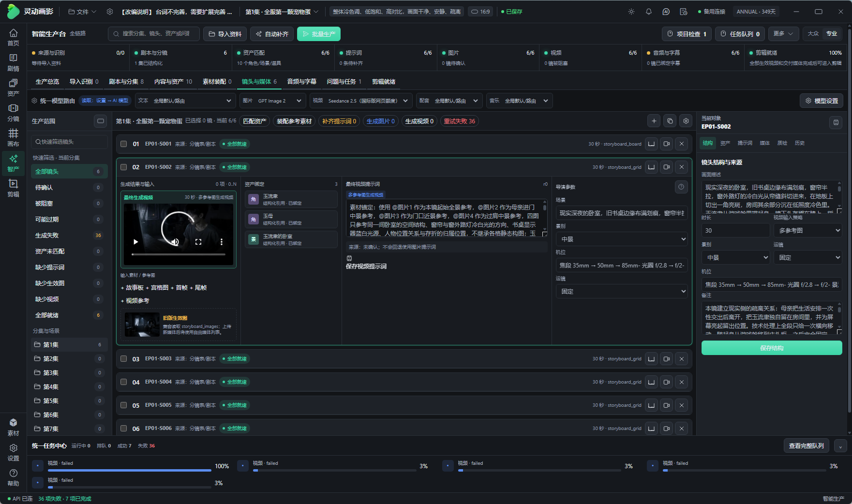The image size is (852, 504).
Task: Click the save disk icon beside EP01-S002
Action: point(836,123)
